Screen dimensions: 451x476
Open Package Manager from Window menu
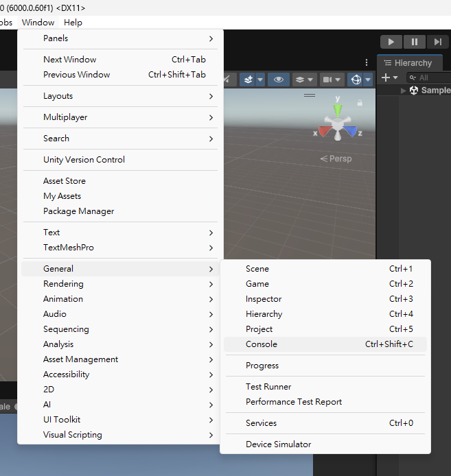coord(78,211)
